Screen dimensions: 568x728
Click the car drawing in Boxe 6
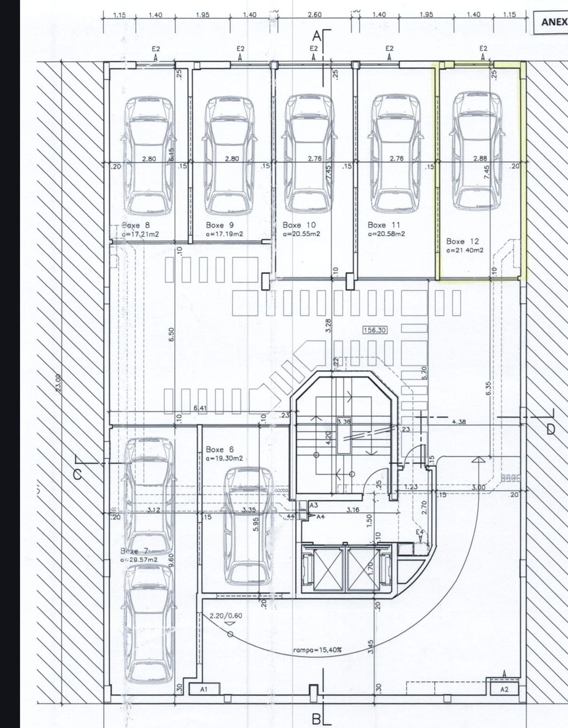click(x=249, y=526)
